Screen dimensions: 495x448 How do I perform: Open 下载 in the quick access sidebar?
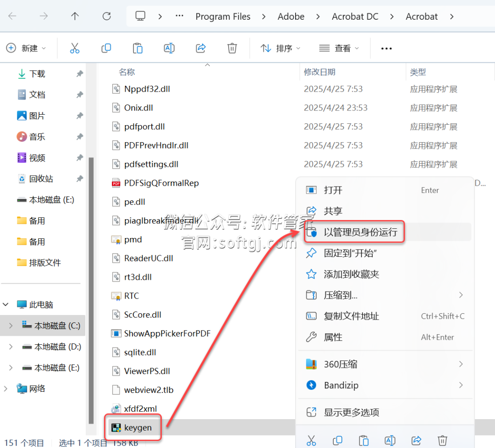37,74
